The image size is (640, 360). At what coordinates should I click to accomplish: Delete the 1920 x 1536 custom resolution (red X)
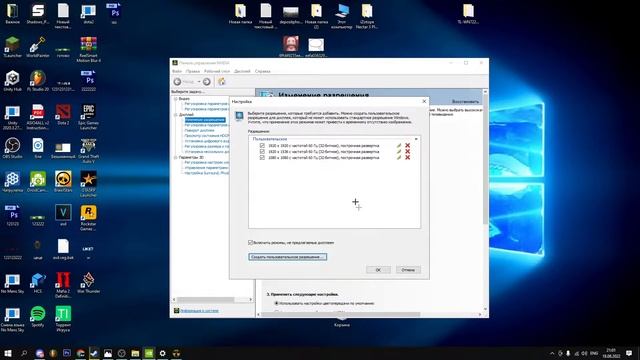407,151
